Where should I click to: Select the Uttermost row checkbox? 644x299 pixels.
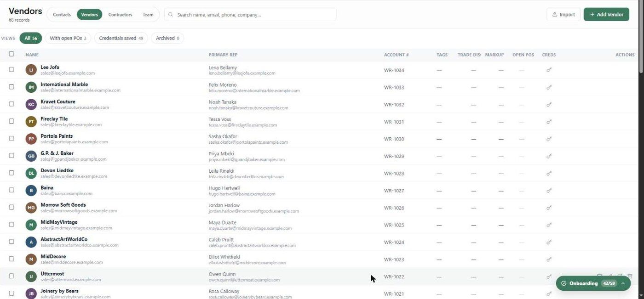click(11, 276)
